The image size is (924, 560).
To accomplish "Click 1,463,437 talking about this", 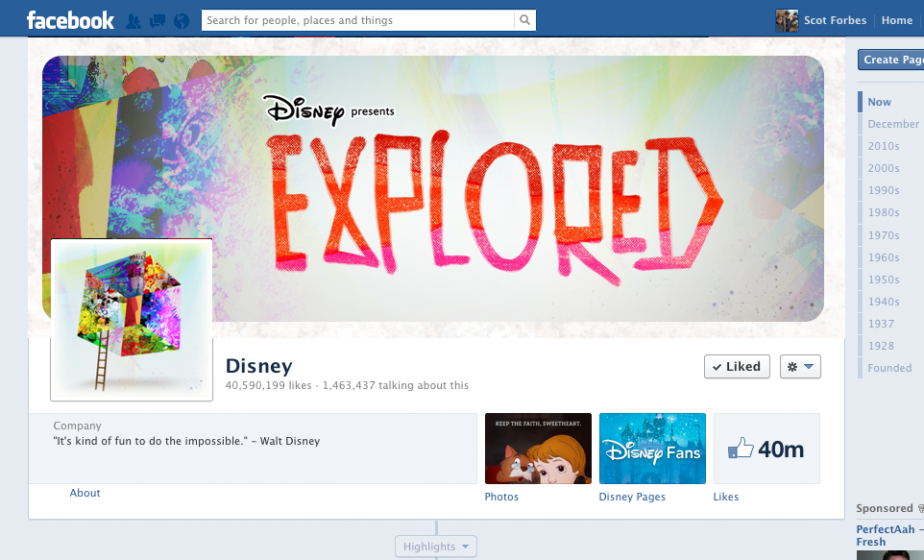I will [396, 385].
